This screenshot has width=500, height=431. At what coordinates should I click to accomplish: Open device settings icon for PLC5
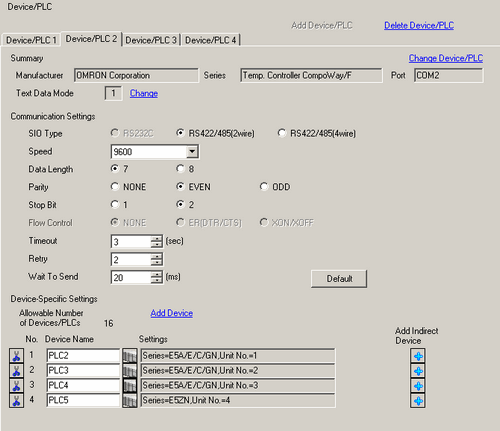(x=130, y=400)
